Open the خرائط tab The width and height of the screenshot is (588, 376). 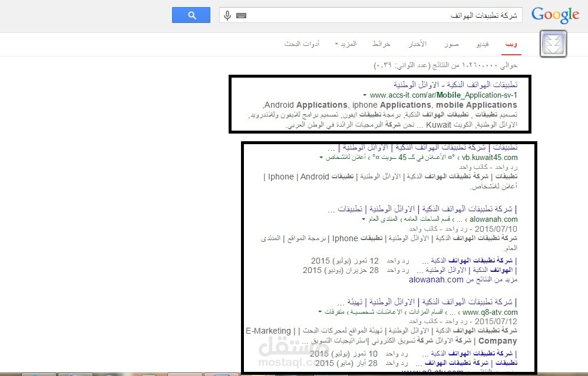pos(381,44)
